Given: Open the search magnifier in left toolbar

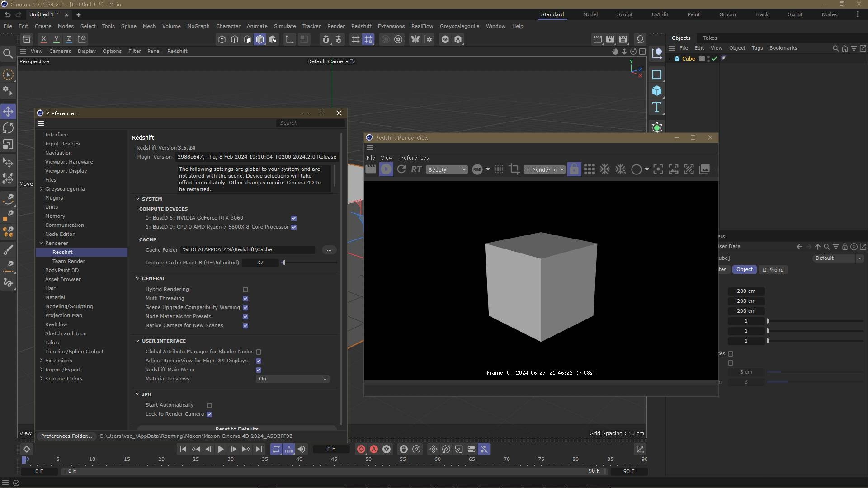Looking at the screenshot, I should [8, 54].
